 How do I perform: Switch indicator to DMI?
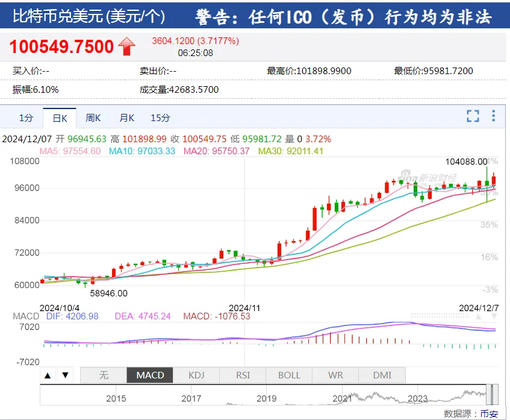pyautogui.click(x=382, y=375)
